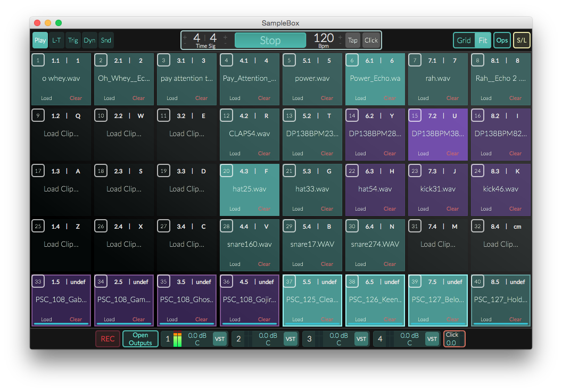562x392 pixels.
Task: Trigger DP138BPM28... pad
Action: tap(375, 134)
